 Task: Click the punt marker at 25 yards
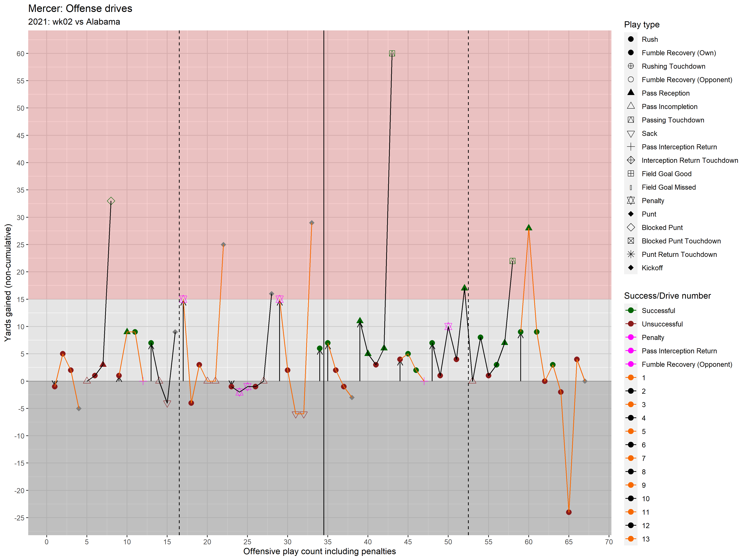coord(223,245)
